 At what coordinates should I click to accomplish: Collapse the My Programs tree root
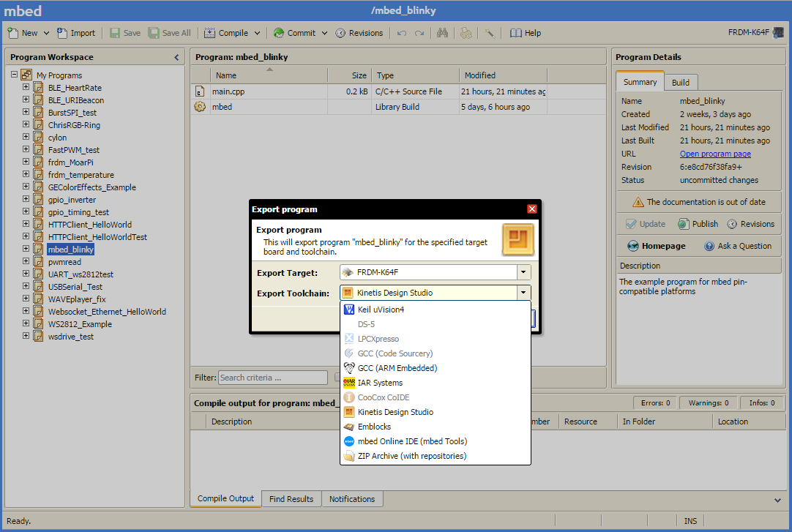[14, 75]
